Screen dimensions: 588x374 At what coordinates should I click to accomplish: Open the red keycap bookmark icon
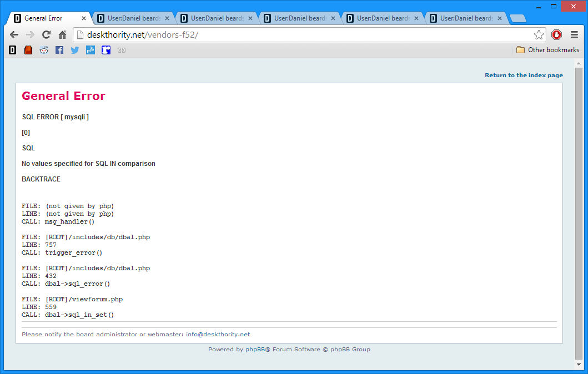tap(28, 50)
